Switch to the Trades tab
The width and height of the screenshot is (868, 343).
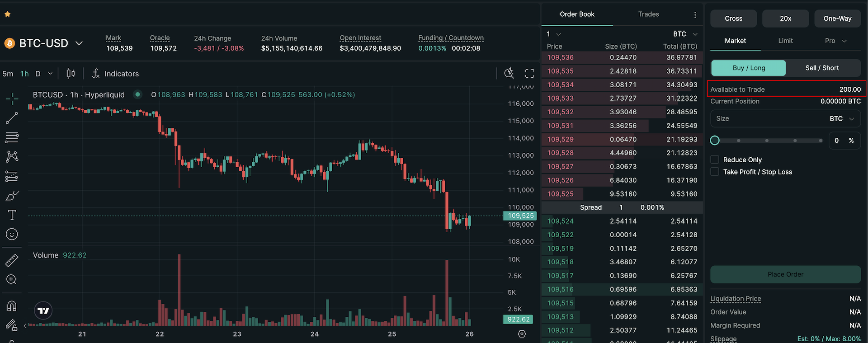point(648,14)
